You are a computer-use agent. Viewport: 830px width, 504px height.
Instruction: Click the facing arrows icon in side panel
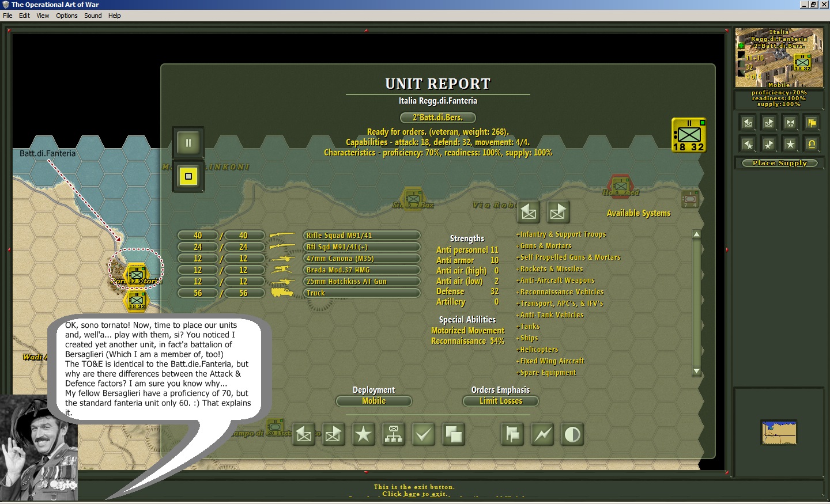(790, 123)
